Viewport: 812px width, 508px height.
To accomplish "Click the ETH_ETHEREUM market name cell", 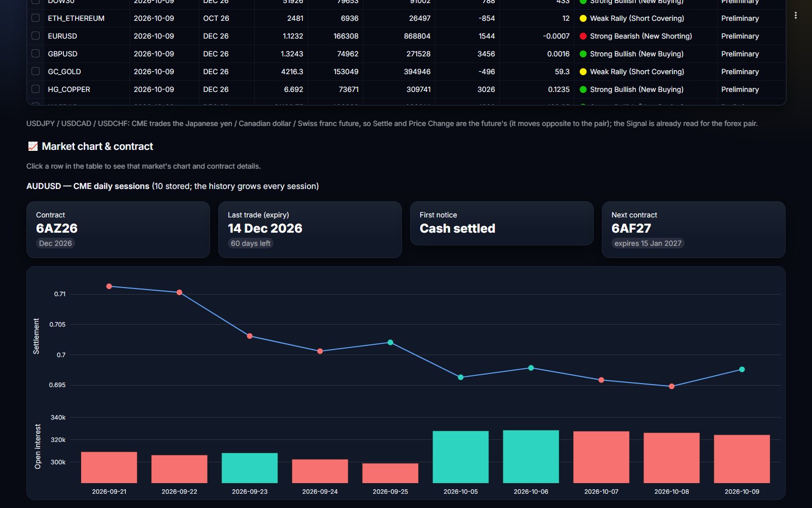I will point(86,18).
